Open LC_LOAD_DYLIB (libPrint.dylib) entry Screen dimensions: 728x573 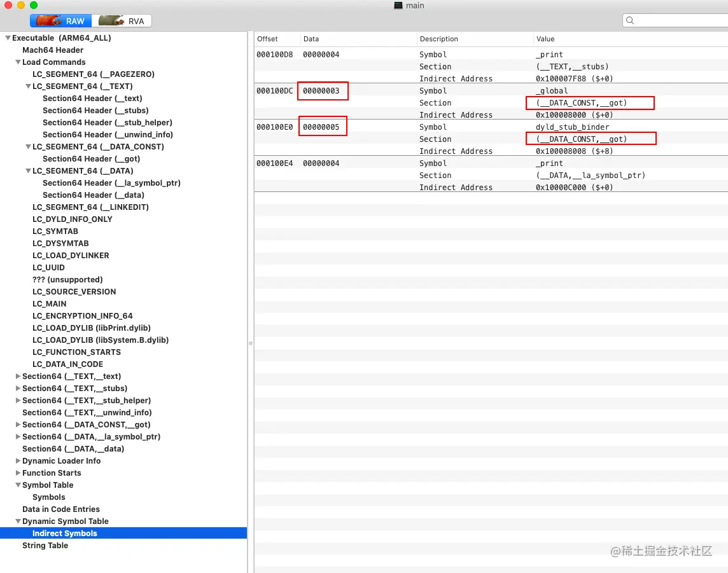pos(92,328)
